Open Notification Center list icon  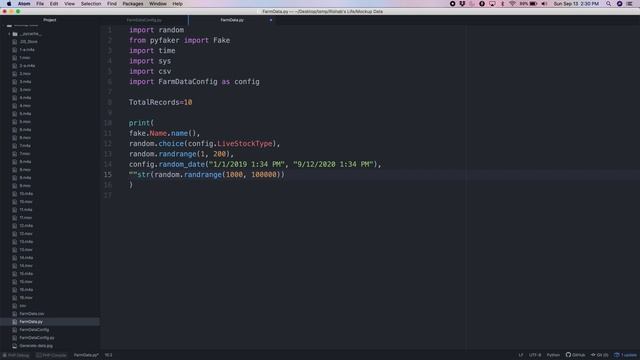629,4
